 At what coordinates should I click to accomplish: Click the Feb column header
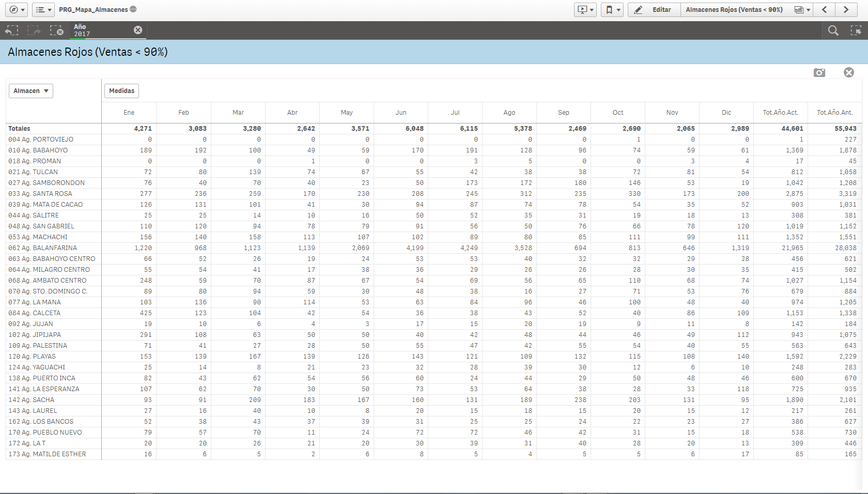click(x=183, y=113)
